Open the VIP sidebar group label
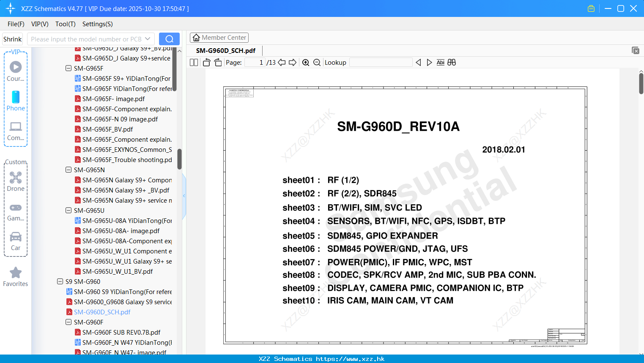 pyautogui.click(x=16, y=52)
